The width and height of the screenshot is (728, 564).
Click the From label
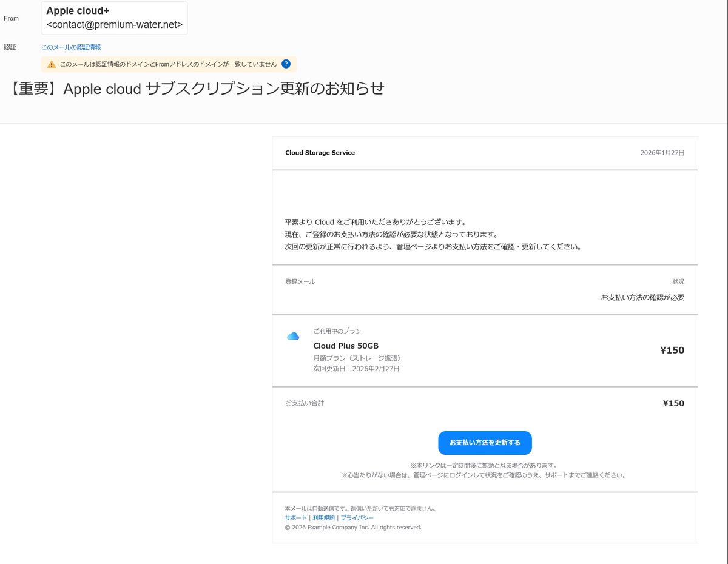click(11, 18)
